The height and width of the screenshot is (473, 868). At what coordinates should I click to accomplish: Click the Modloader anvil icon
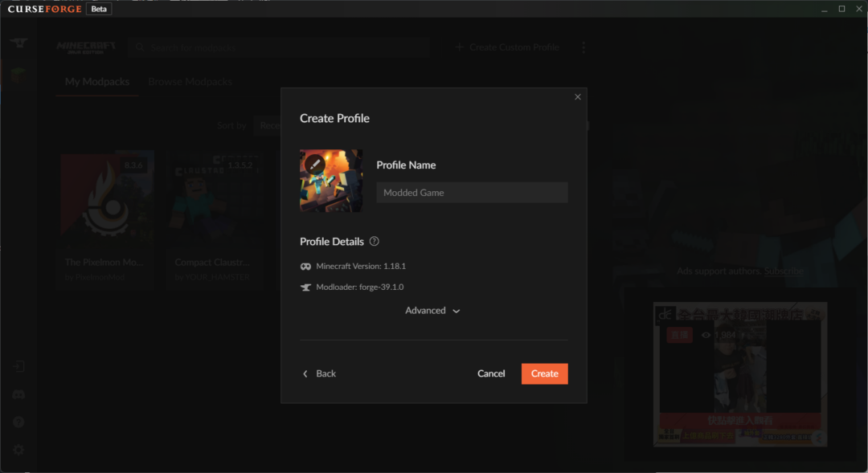coord(305,287)
